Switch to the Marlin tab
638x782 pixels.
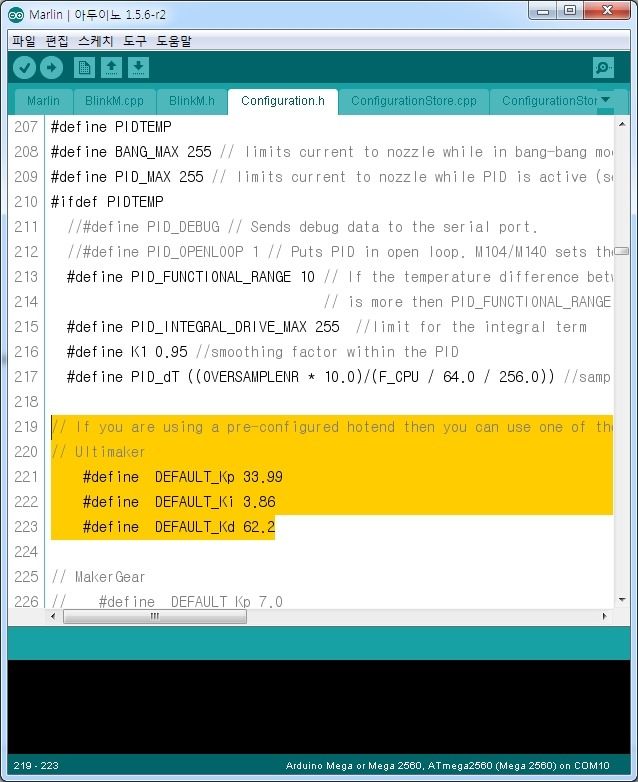(43, 101)
